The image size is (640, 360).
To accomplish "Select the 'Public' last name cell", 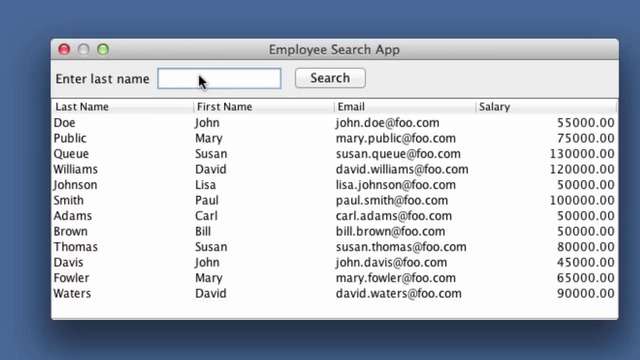I will 70,138.
